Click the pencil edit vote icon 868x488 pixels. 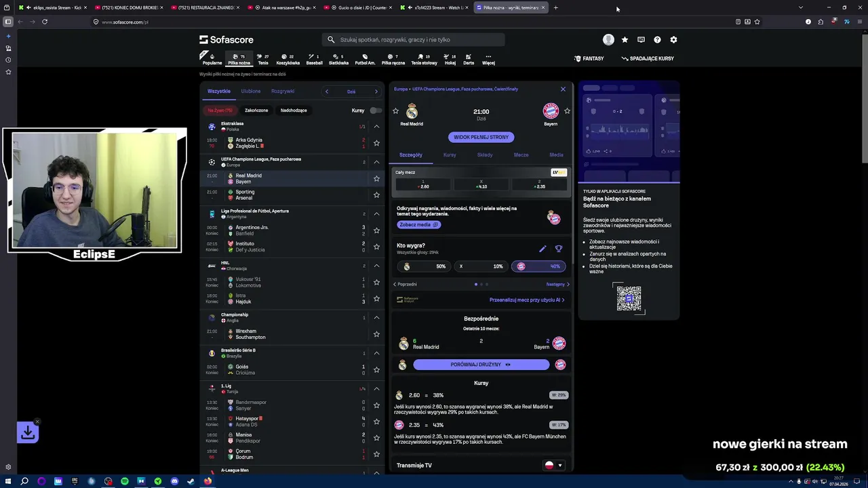(542, 249)
